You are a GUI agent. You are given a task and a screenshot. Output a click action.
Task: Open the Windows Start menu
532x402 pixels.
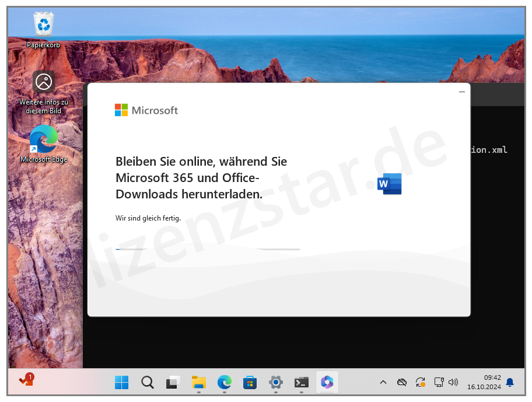121,383
